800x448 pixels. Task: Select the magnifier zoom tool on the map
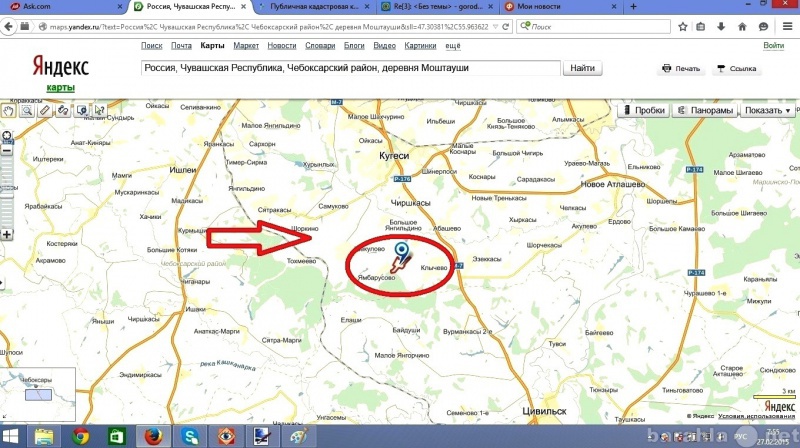click(x=27, y=110)
